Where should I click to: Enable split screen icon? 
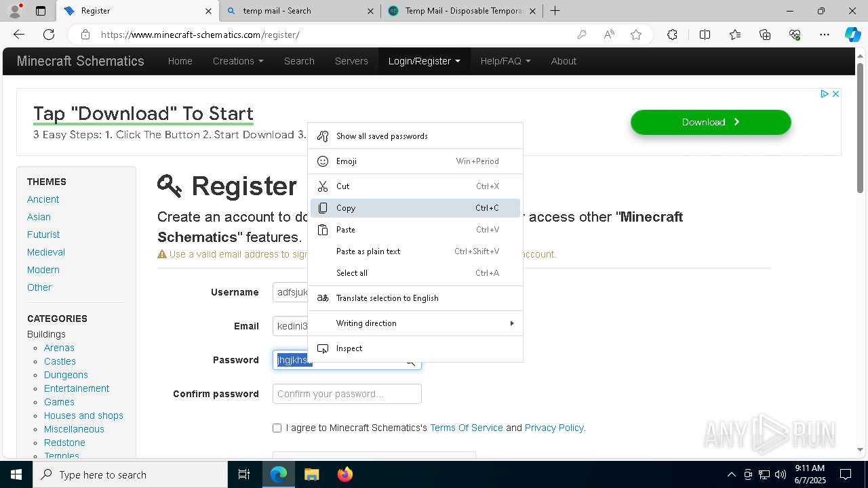tap(705, 35)
